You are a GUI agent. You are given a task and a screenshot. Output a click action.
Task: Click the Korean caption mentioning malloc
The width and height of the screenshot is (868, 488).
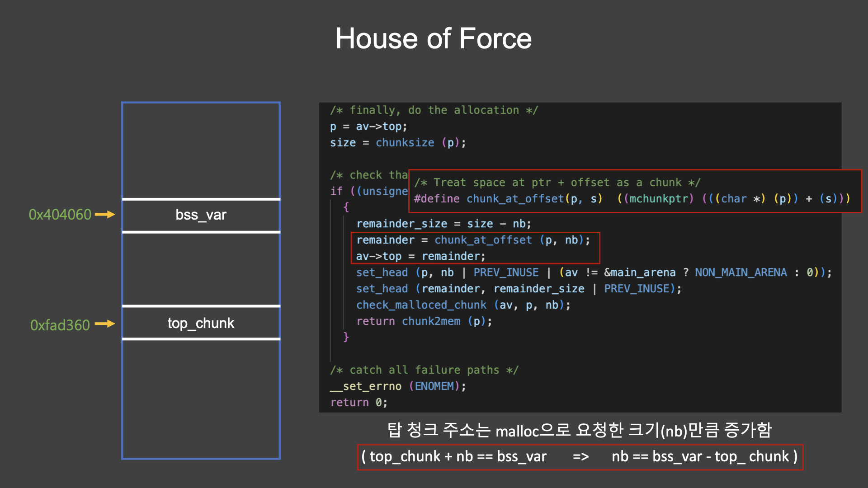tap(579, 430)
